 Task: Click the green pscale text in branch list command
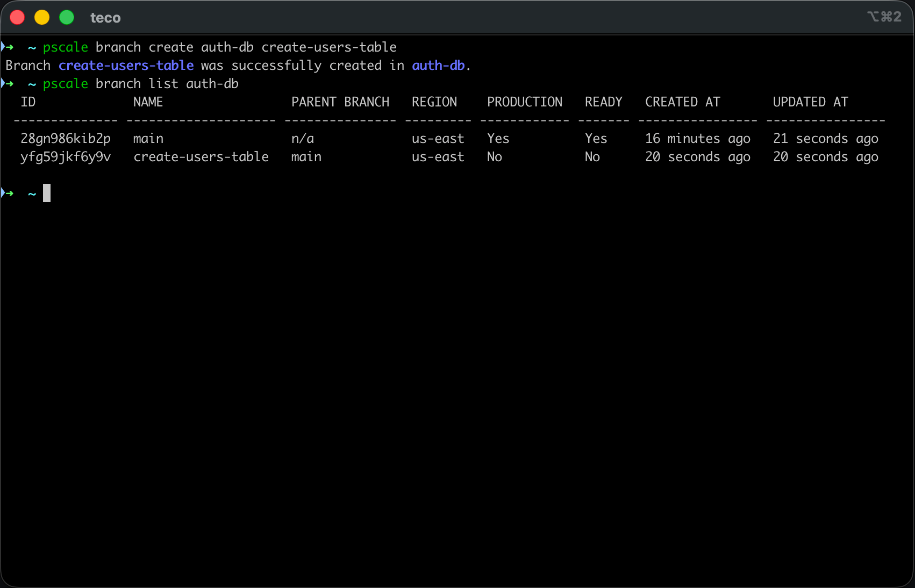coord(65,83)
